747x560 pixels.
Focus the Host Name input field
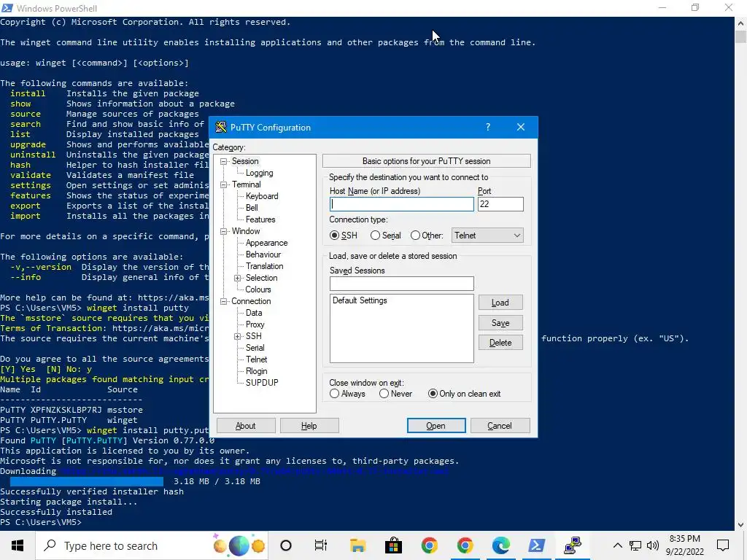pyautogui.click(x=402, y=204)
